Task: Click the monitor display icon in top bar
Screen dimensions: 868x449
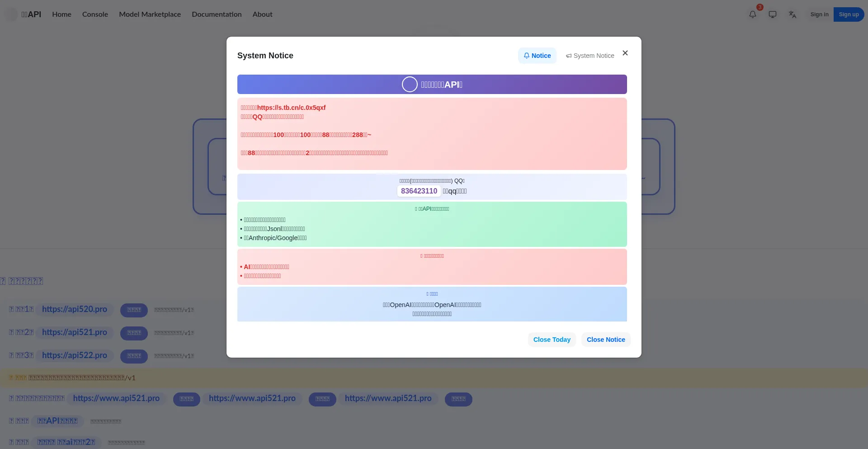Action: pos(772,14)
